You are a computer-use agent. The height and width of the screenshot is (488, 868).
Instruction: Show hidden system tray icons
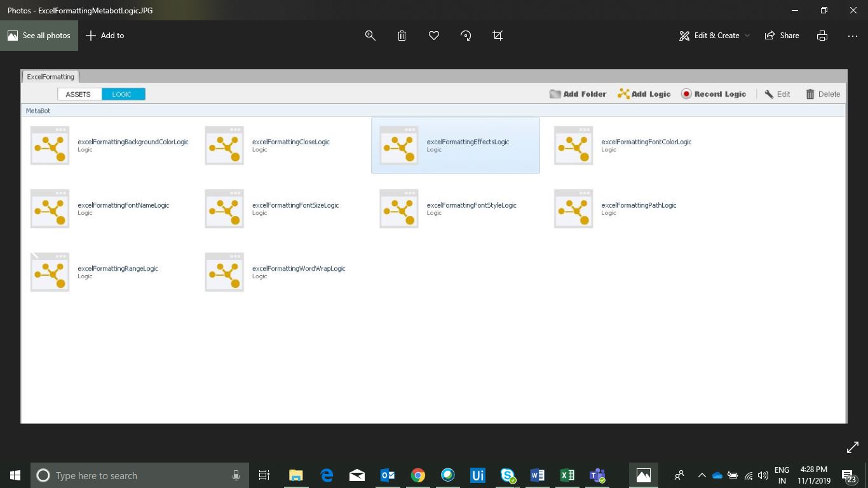pos(702,475)
